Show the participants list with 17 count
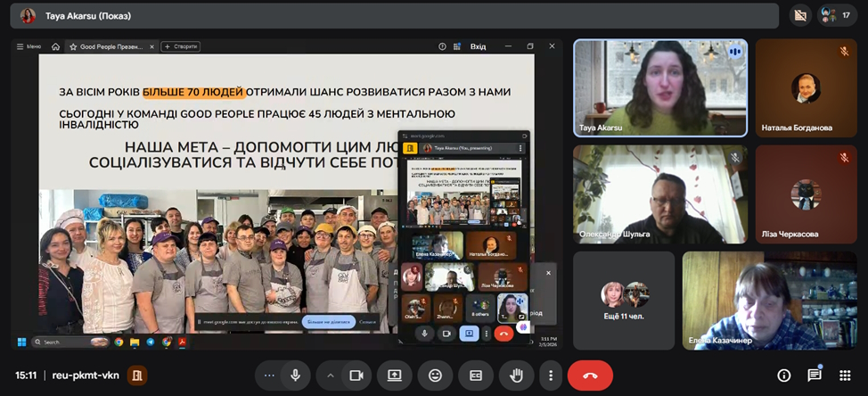Screen dimensions: 868x396 [835, 15]
